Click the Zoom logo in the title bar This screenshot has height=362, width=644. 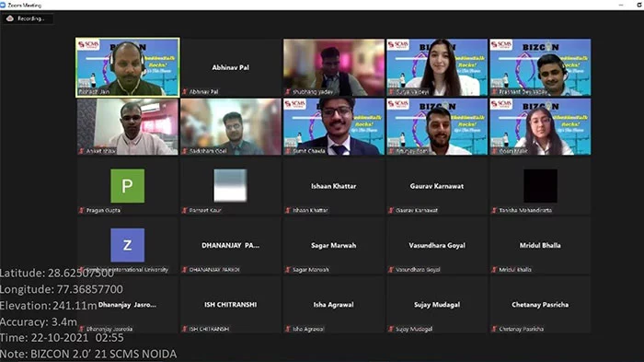click(x=3, y=5)
